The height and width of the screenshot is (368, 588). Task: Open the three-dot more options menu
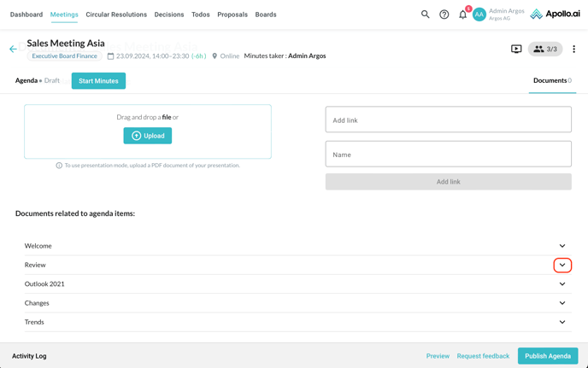pyautogui.click(x=573, y=50)
